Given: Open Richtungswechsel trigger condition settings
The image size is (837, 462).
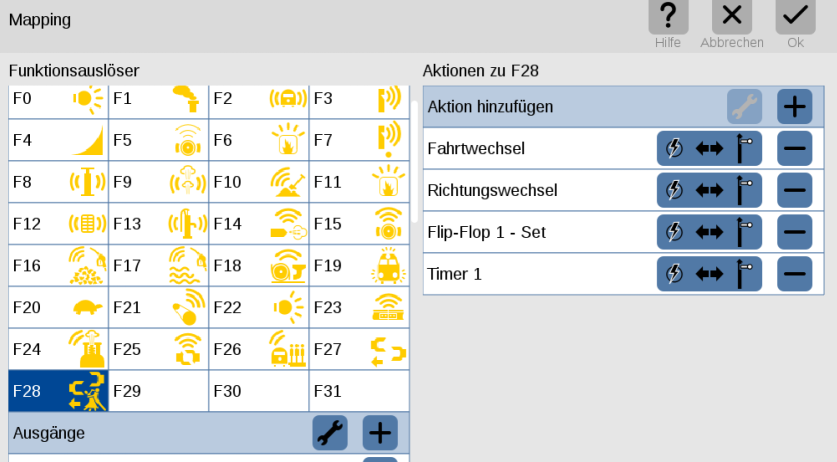Looking at the screenshot, I should (709, 190).
